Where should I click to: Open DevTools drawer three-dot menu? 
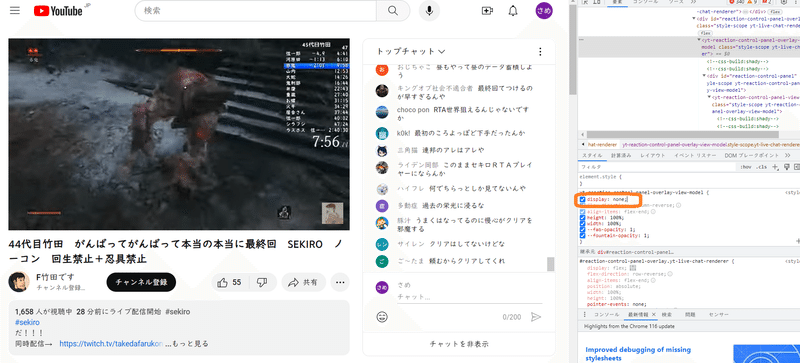(585, 314)
